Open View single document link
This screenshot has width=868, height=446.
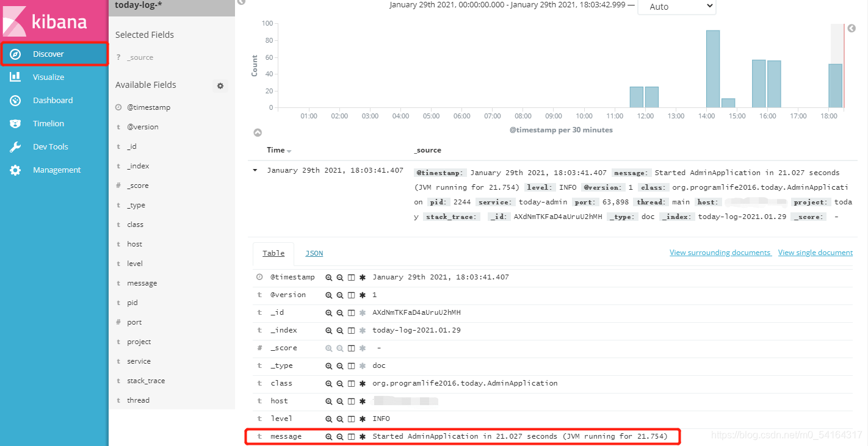coord(816,253)
